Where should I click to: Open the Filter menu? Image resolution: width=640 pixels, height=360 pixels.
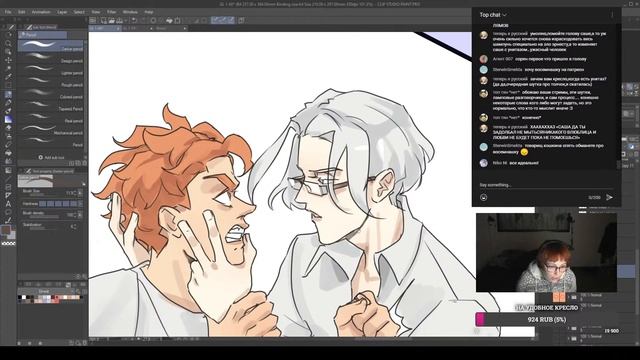111,12
